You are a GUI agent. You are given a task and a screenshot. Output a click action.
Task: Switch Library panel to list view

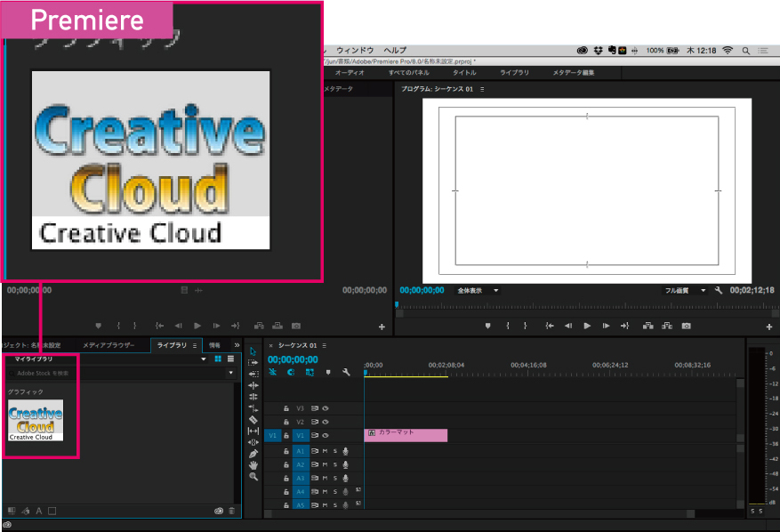(x=231, y=359)
